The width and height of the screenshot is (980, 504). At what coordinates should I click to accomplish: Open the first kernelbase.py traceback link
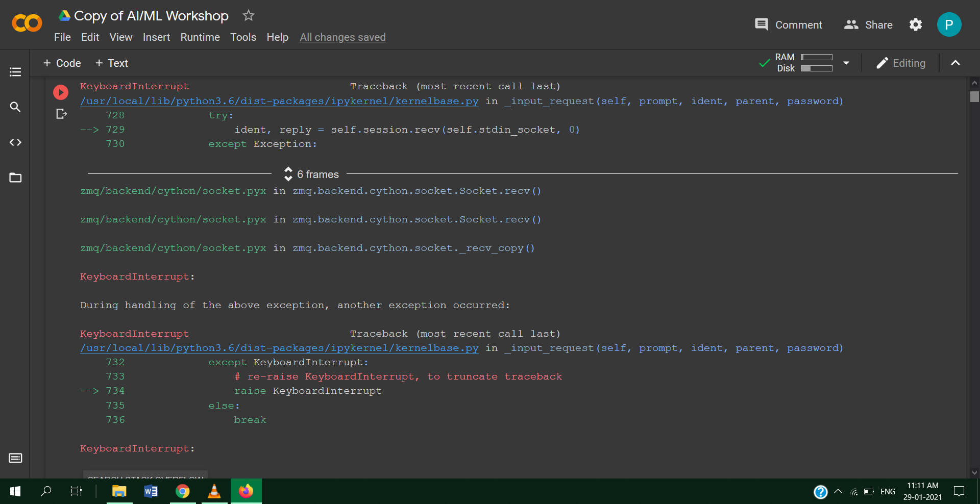click(279, 101)
